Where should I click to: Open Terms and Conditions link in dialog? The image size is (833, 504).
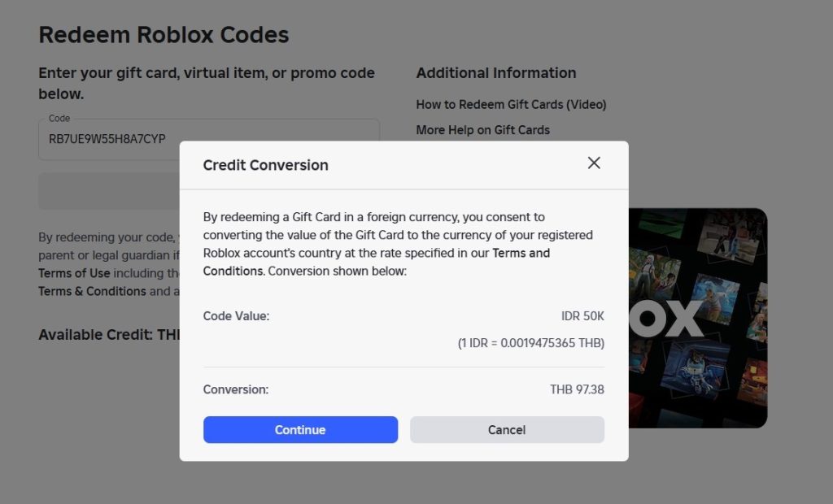(x=521, y=253)
